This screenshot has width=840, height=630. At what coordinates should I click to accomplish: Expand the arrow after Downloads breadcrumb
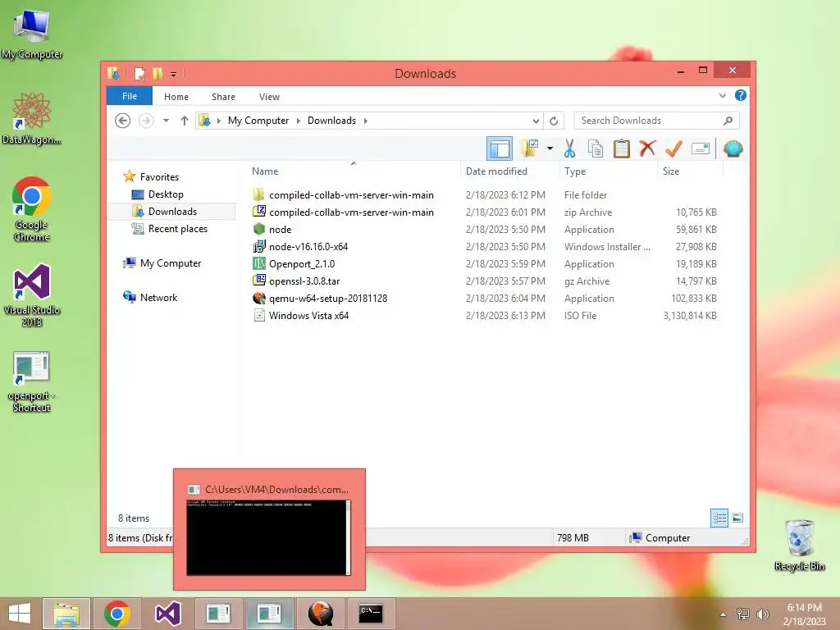(365, 121)
